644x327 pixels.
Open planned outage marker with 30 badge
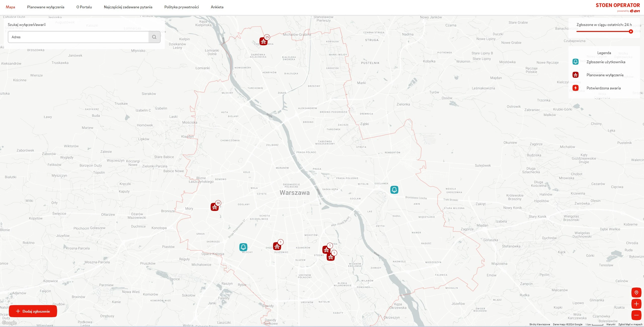215,207
